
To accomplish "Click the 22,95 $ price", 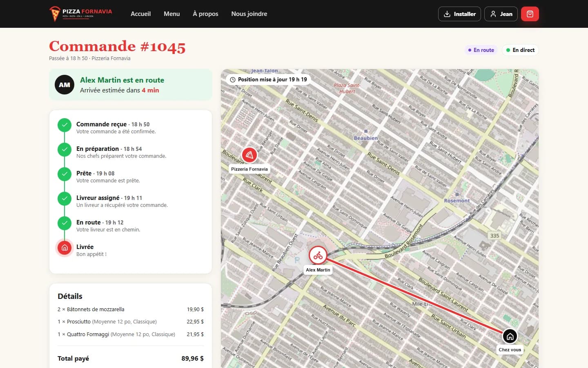I will pyautogui.click(x=195, y=322).
